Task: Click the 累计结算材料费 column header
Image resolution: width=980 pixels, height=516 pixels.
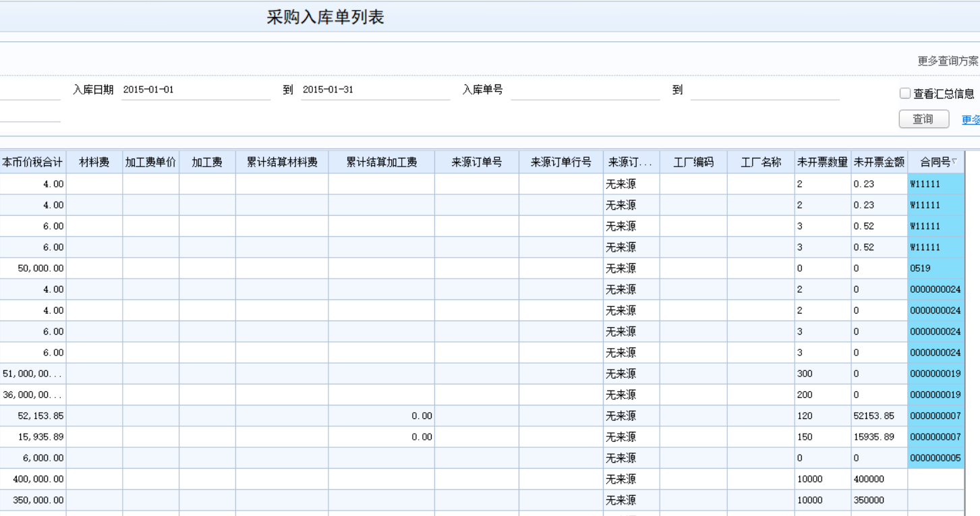Action: tap(282, 162)
